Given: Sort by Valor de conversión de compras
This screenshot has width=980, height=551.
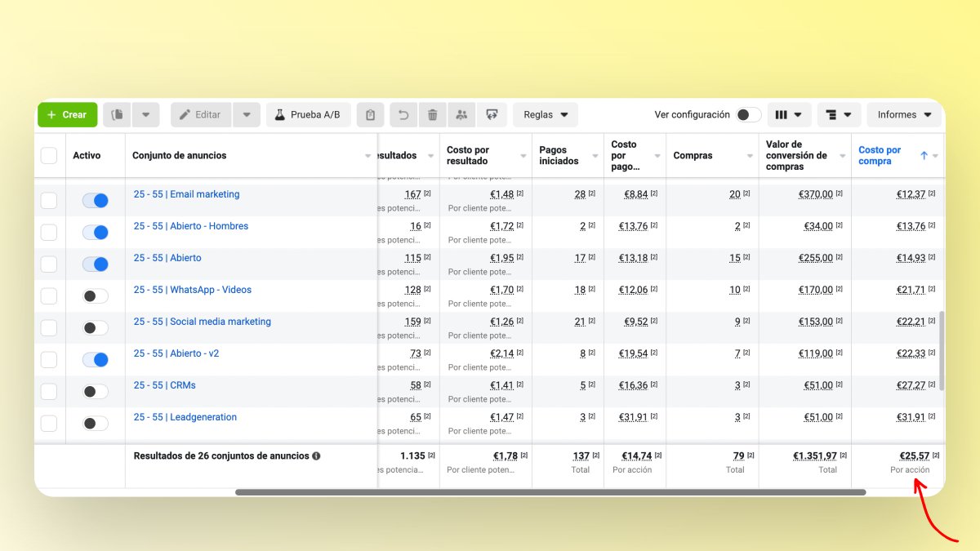Looking at the screenshot, I should click(796, 155).
